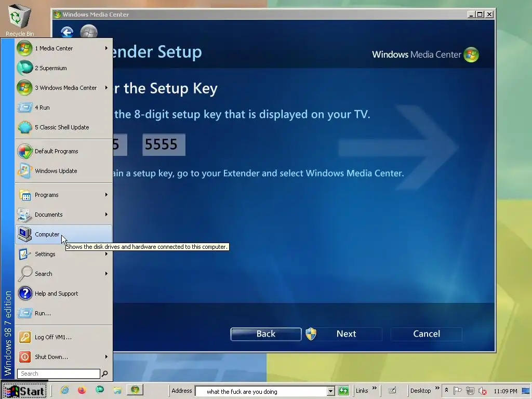Click the Windows Media Center title bar icon
Screen dimensions: 532x399
pyautogui.click(x=57, y=15)
